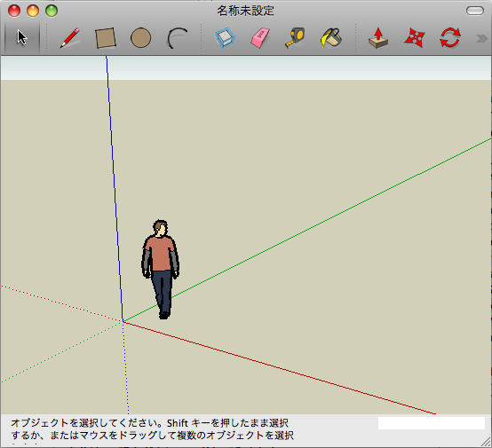
Task: Pick the Rectangle drawing tool
Action: click(x=106, y=38)
